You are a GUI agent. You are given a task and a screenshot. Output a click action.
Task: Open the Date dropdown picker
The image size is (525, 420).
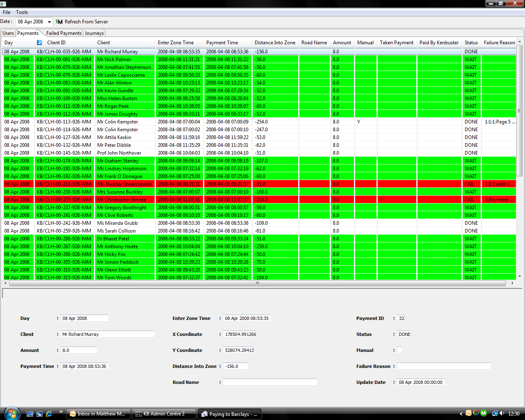pos(49,22)
